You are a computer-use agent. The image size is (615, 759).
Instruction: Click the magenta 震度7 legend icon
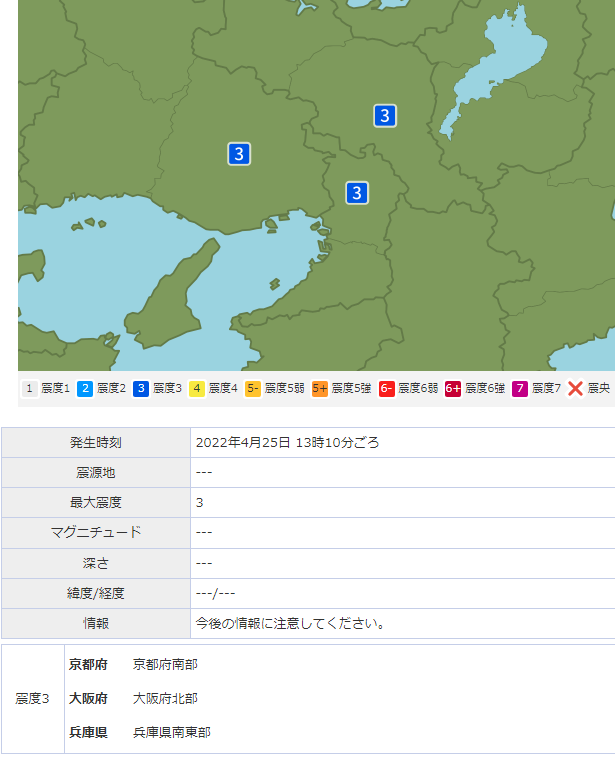pos(520,388)
